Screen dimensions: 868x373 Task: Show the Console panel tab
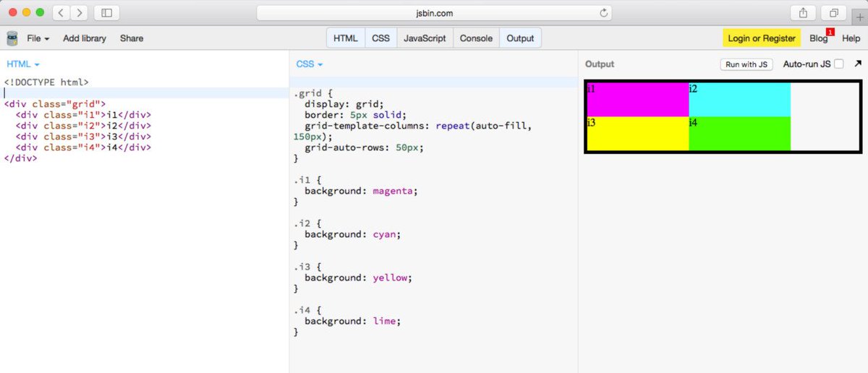click(476, 38)
